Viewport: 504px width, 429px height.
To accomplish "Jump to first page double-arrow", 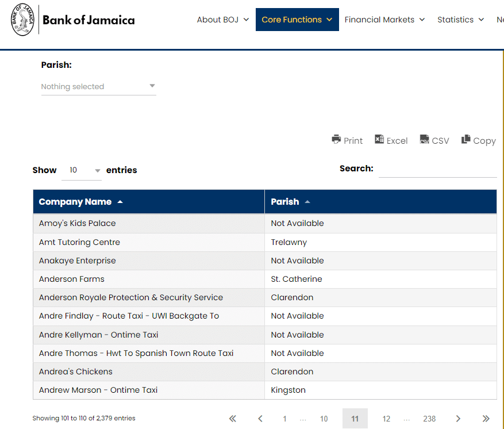I will (233, 419).
